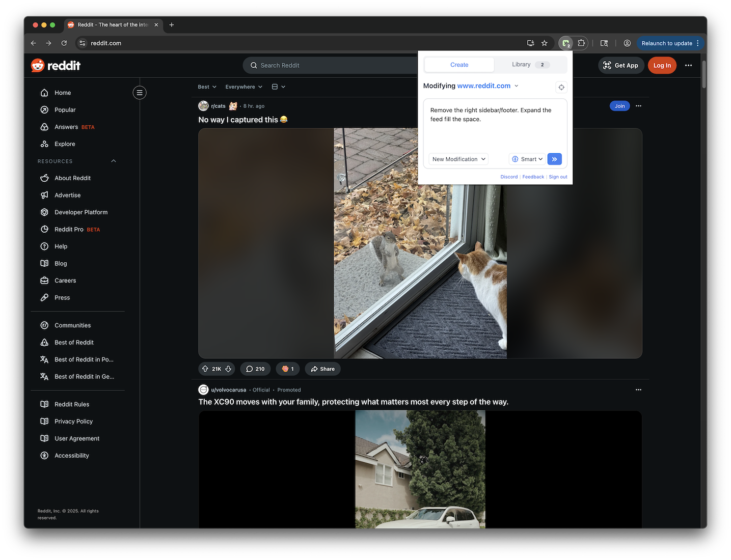Upvote the squirrel and cat post
731x560 pixels.
point(206,369)
